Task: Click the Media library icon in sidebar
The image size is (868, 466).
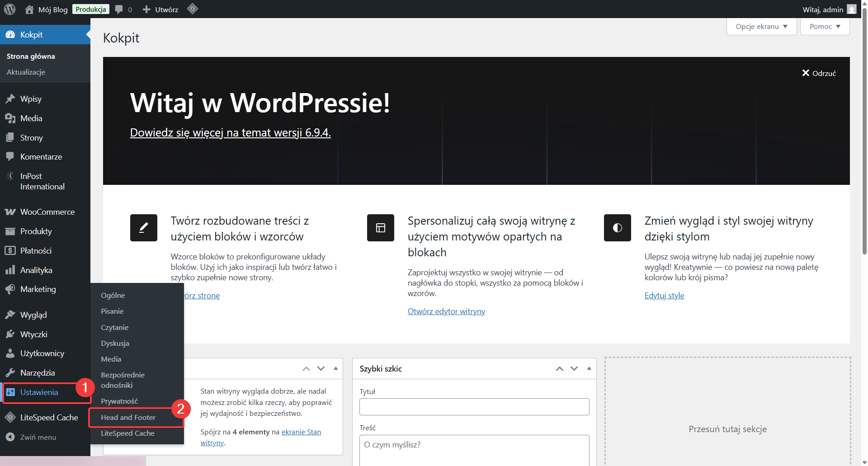Action: click(x=10, y=118)
